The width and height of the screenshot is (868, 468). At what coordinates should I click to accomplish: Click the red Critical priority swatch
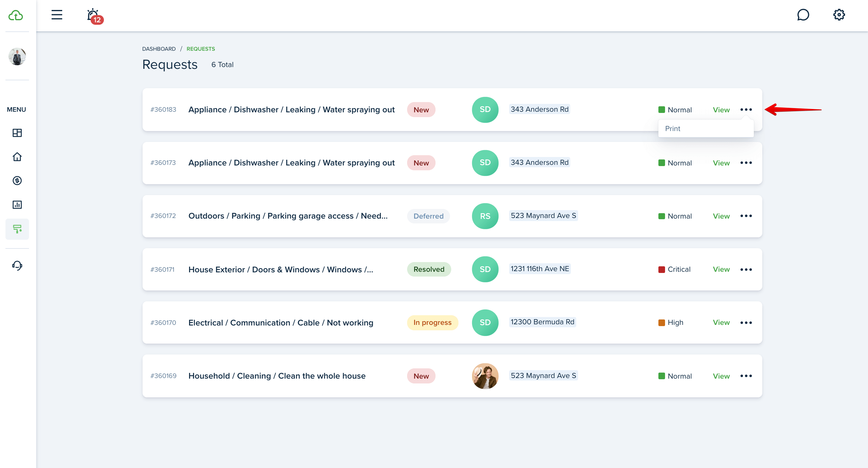(661, 270)
